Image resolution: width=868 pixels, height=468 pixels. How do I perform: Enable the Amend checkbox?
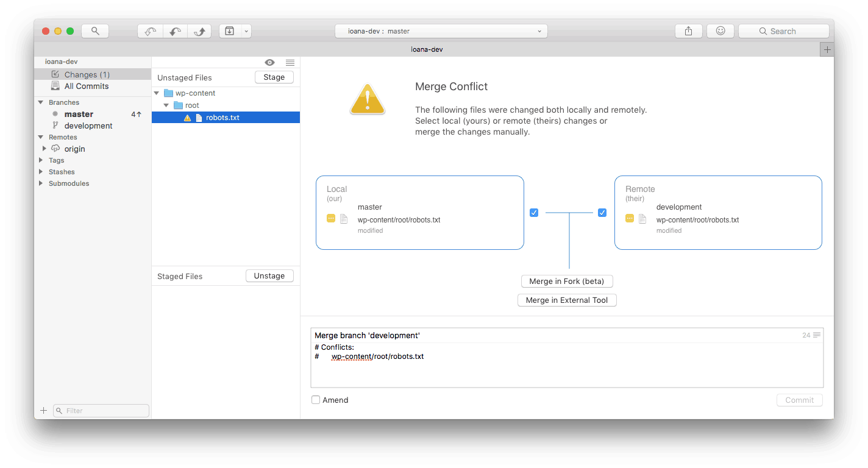[x=316, y=400]
